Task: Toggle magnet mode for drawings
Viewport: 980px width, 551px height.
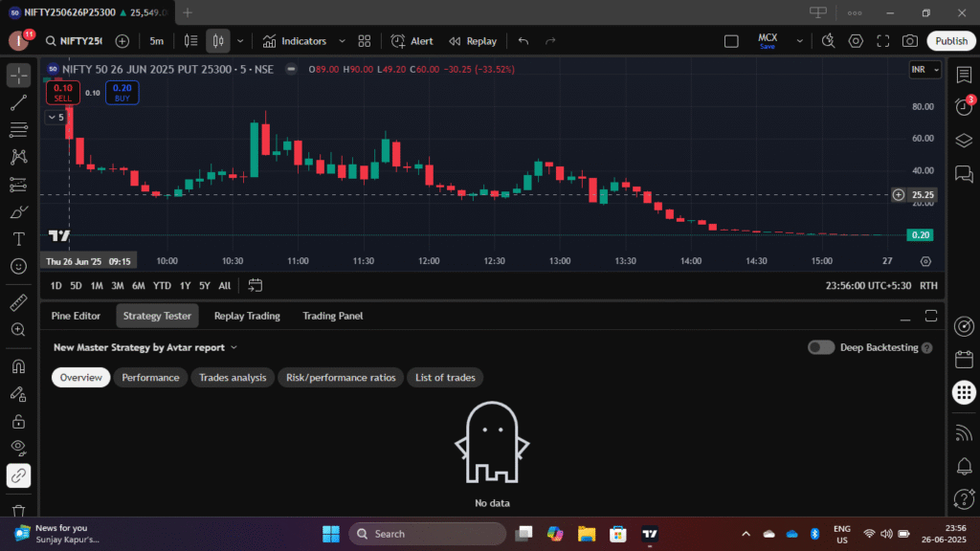Action: click(19, 366)
